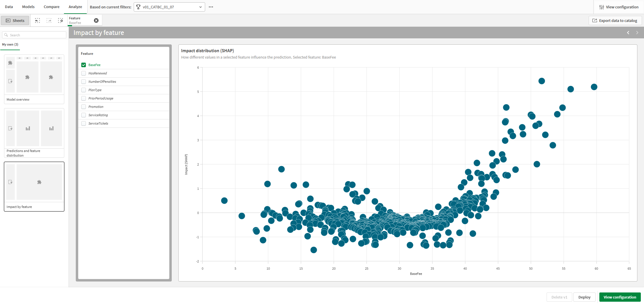Click the magnifier in the sheet search box
This screenshot has height=304, width=644.
pyautogui.click(x=6, y=35)
